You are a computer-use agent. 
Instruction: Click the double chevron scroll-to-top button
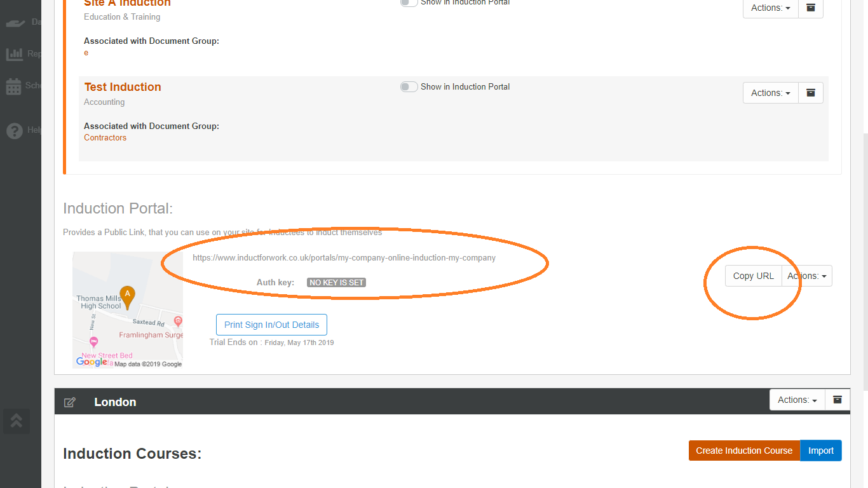click(x=17, y=421)
